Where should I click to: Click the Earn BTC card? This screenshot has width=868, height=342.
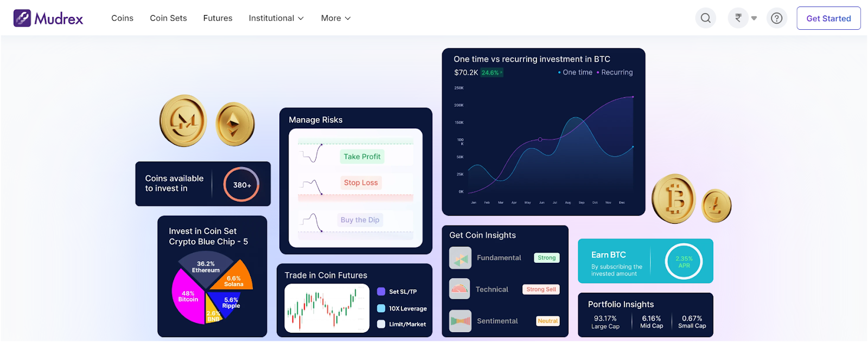pyautogui.click(x=645, y=261)
